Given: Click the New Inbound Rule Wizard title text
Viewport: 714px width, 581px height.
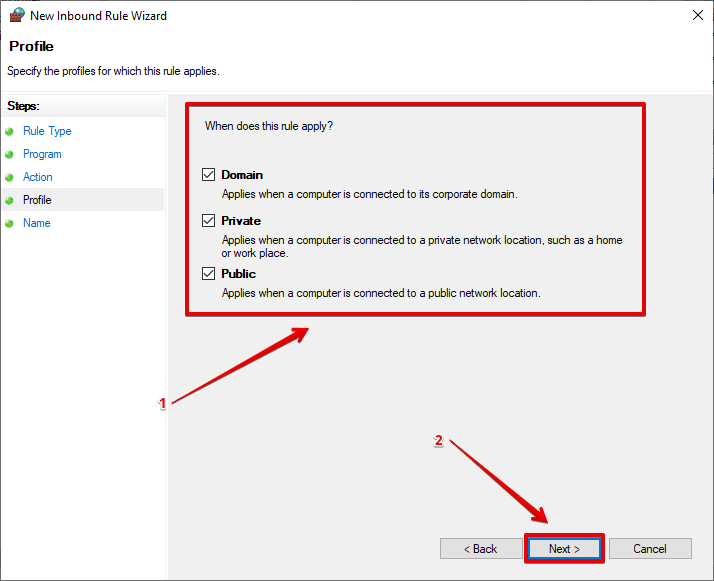Looking at the screenshot, I should 98,15.
